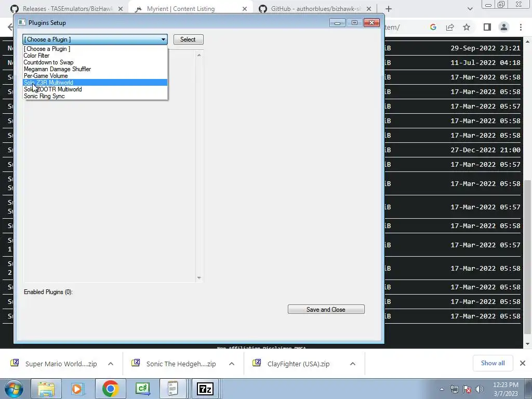Click Save and Close button

tap(326, 310)
